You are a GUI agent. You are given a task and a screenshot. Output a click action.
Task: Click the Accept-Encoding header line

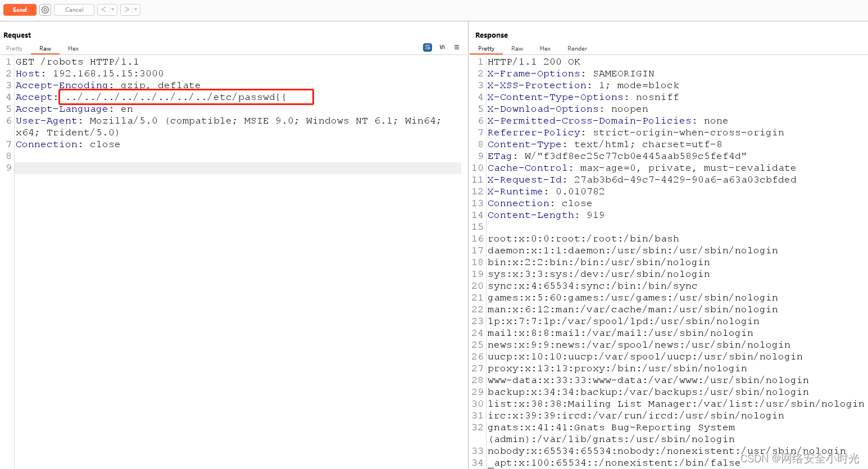click(x=108, y=85)
